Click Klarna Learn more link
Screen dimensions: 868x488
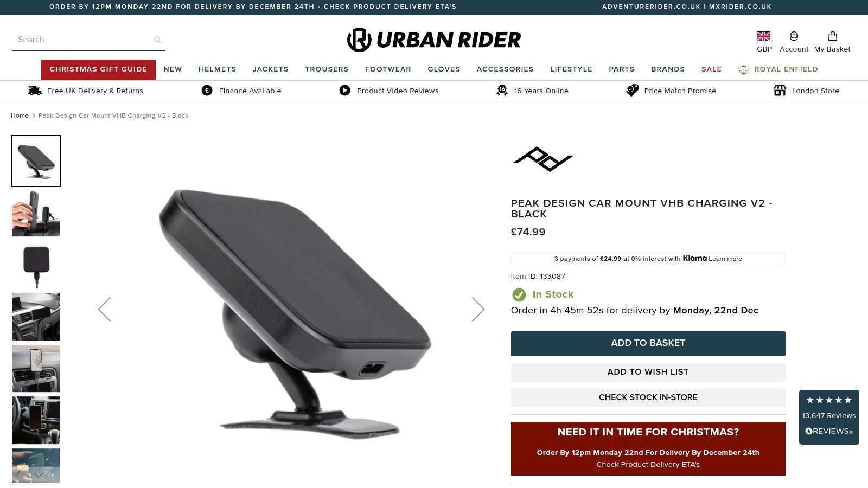pos(725,259)
